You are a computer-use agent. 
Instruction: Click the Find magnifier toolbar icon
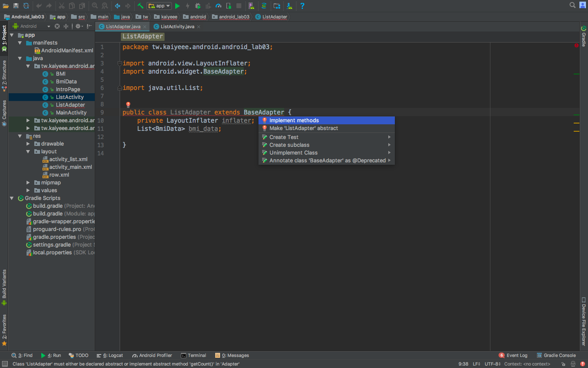(x=95, y=6)
